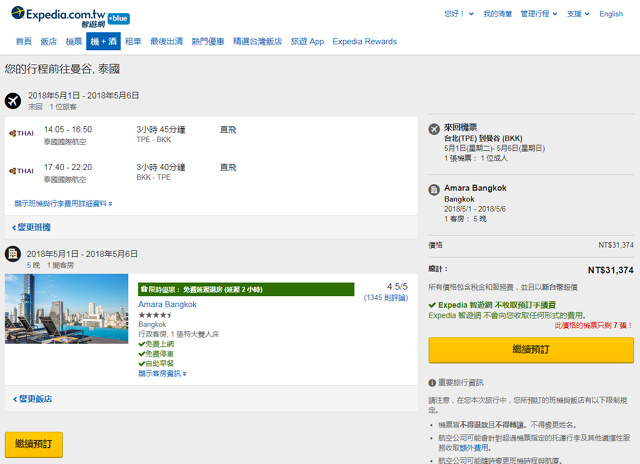Viewport: 640px width, 464px height.
Task: Click 繼續預訂 button at bottom left
Action: point(34,444)
